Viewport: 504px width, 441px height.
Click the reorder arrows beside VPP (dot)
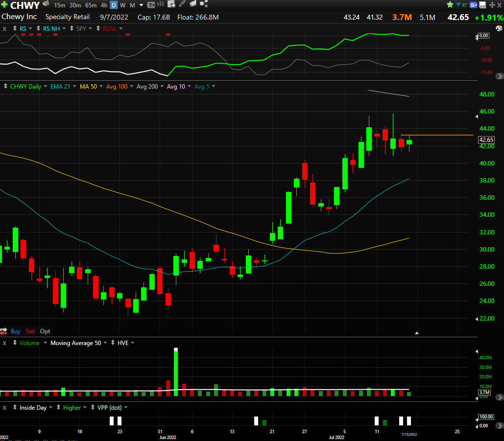[93, 407]
